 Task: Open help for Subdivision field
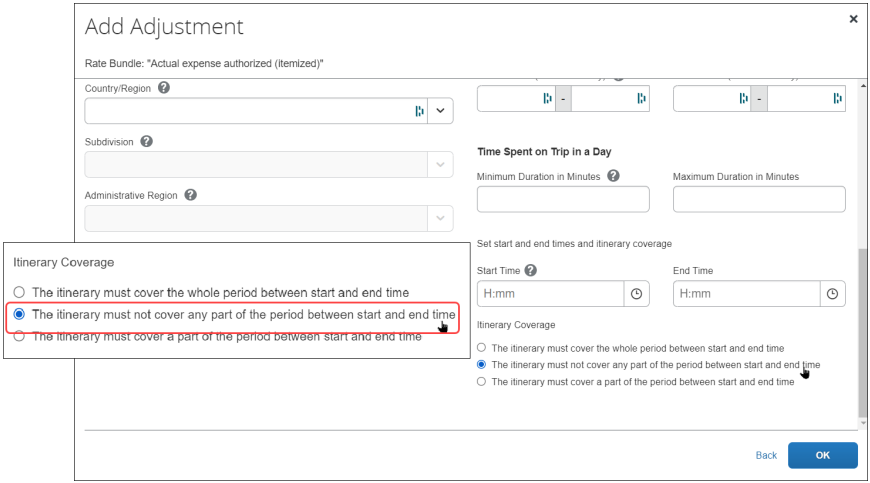[x=146, y=141]
